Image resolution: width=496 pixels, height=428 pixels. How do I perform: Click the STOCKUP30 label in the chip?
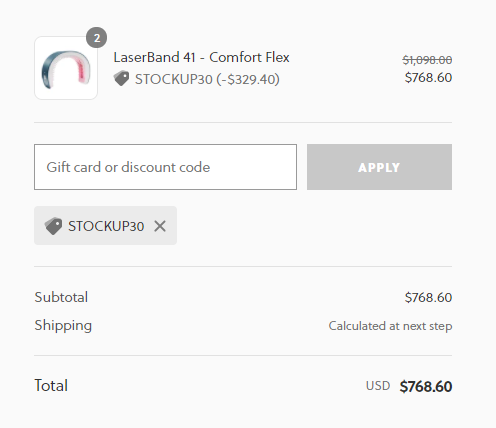106,226
